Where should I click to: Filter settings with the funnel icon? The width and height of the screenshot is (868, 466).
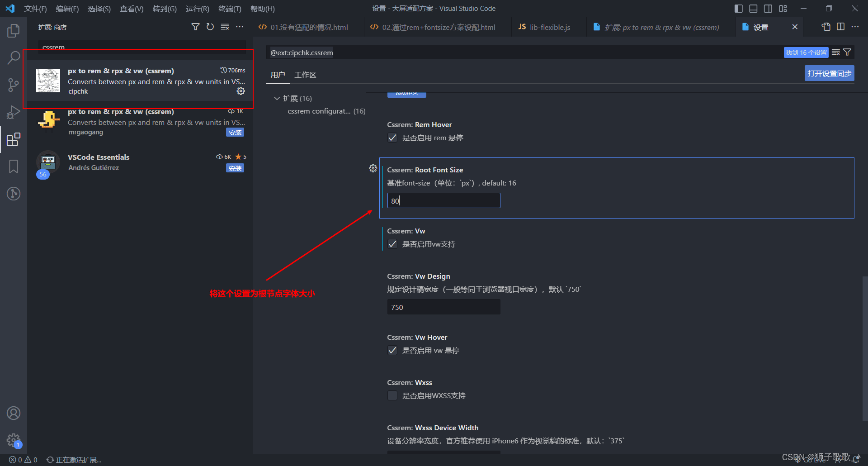pos(847,52)
